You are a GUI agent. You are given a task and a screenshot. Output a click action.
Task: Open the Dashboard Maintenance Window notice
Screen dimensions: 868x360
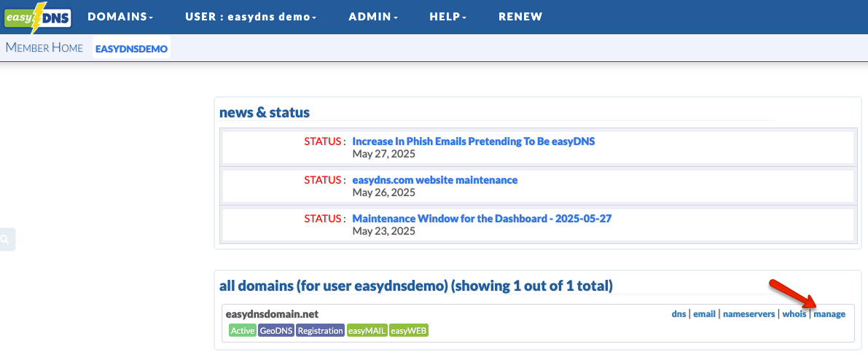click(482, 219)
